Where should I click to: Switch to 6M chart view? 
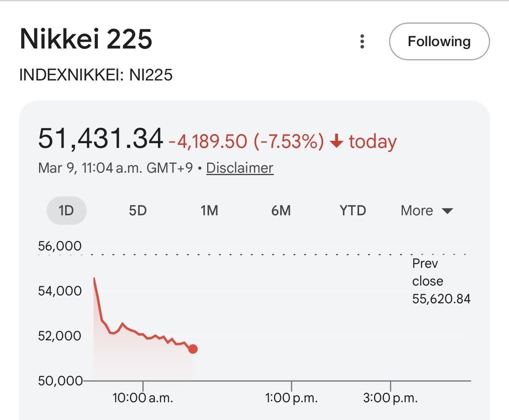point(281,210)
